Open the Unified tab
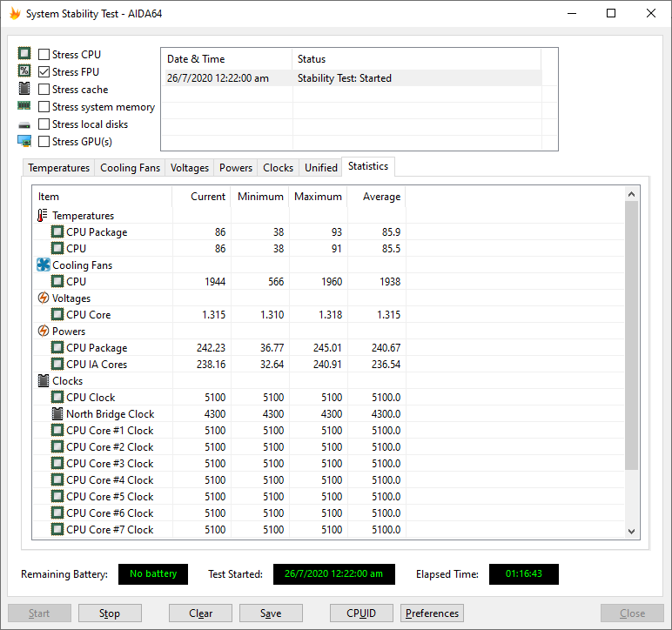The height and width of the screenshot is (630, 672). (x=321, y=168)
